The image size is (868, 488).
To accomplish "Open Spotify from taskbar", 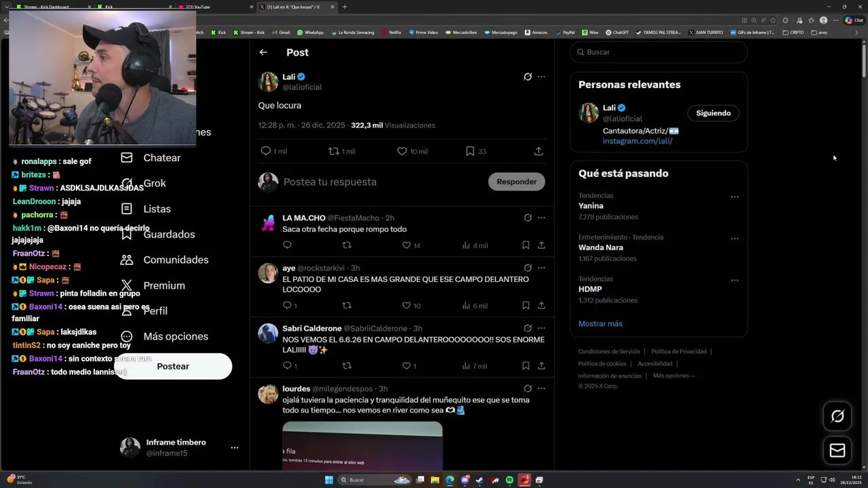I will (509, 480).
